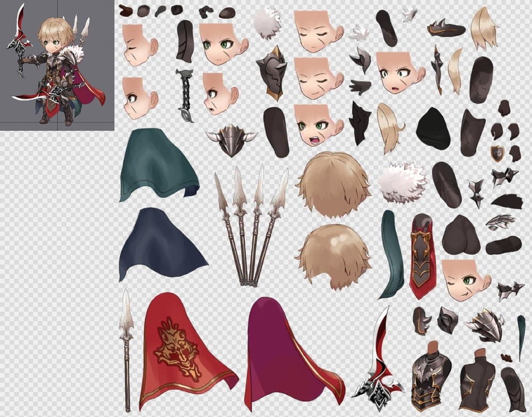Click the assembled character preview thumbnail
The height and width of the screenshot is (417, 532).
click(x=57, y=65)
